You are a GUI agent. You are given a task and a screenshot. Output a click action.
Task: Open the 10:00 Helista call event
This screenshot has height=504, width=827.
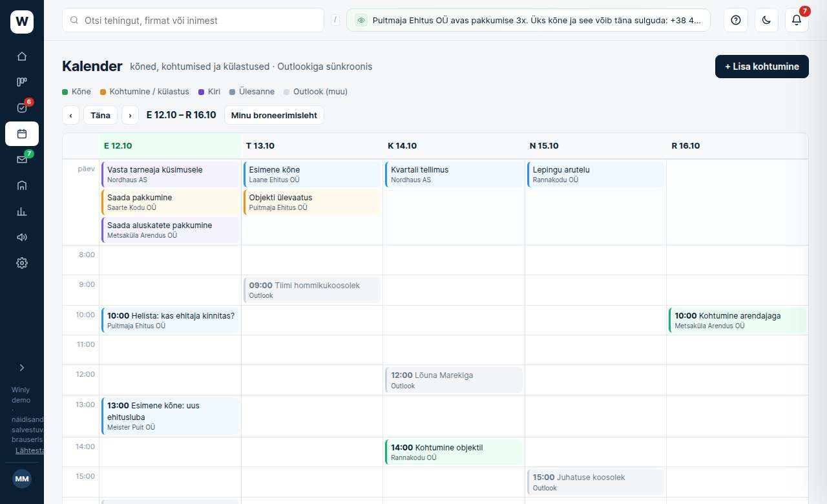[170, 320]
